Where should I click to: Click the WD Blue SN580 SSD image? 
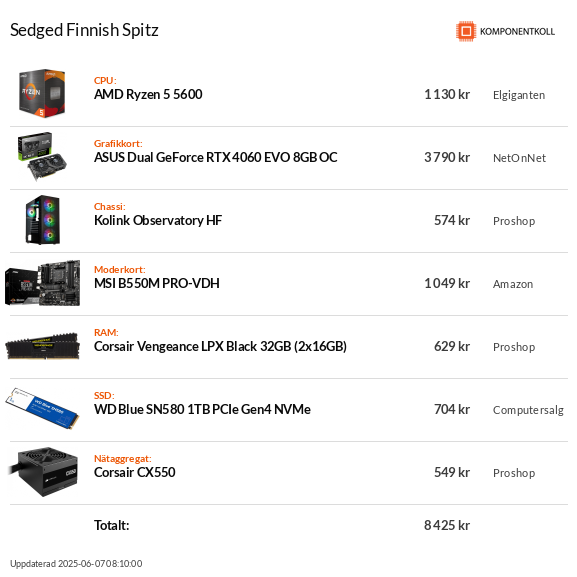[42, 408]
